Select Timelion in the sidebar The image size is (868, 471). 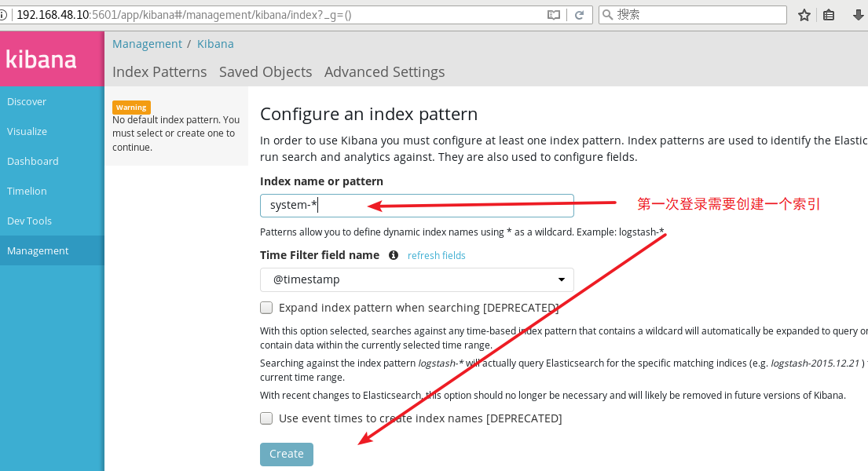pyautogui.click(x=52, y=191)
